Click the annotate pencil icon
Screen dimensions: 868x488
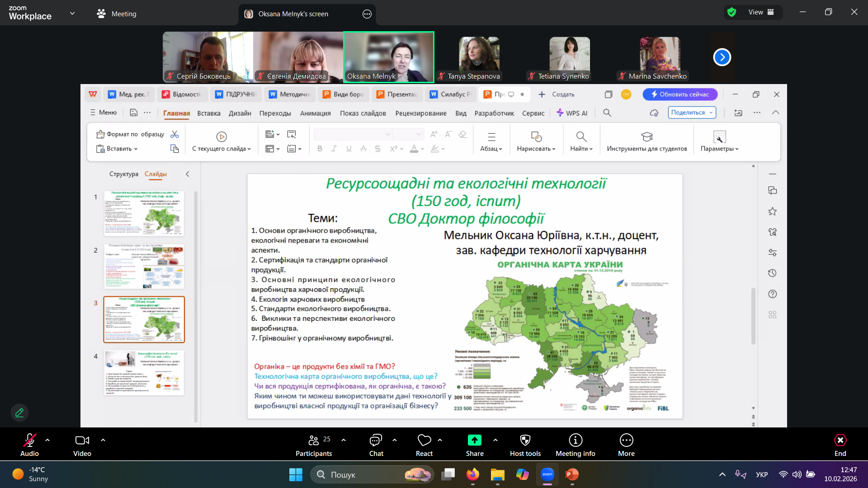click(x=19, y=413)
